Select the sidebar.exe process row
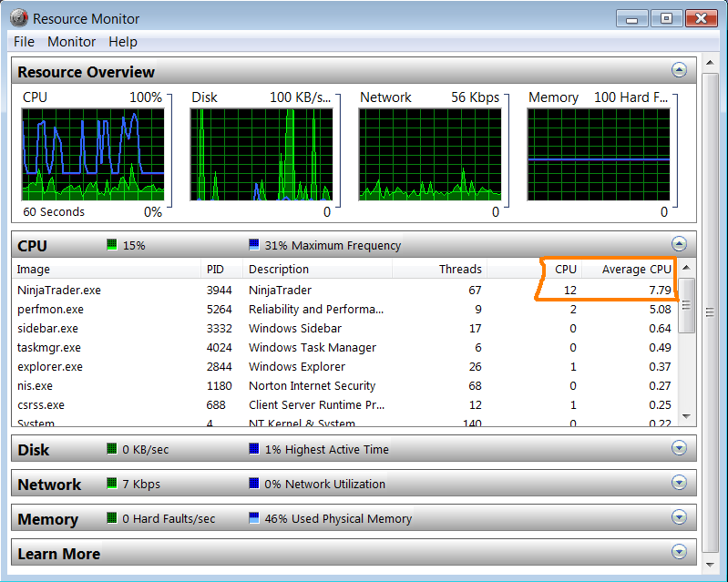Viewport: 728px width, 582px height. 344,328
